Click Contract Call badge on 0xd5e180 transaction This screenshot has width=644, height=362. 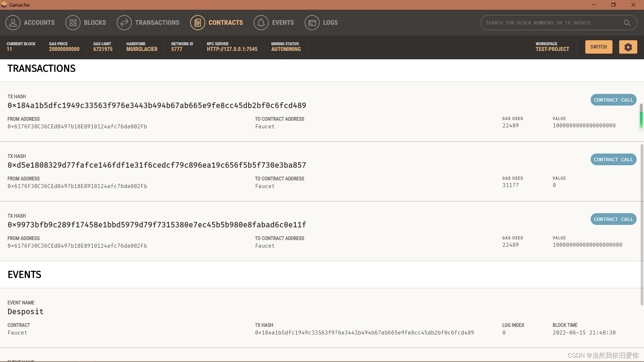pyautogui.click(x=613, y=160)
